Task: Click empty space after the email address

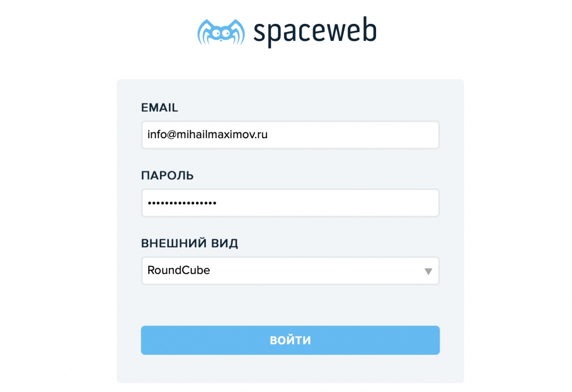Action: (355, 135)
